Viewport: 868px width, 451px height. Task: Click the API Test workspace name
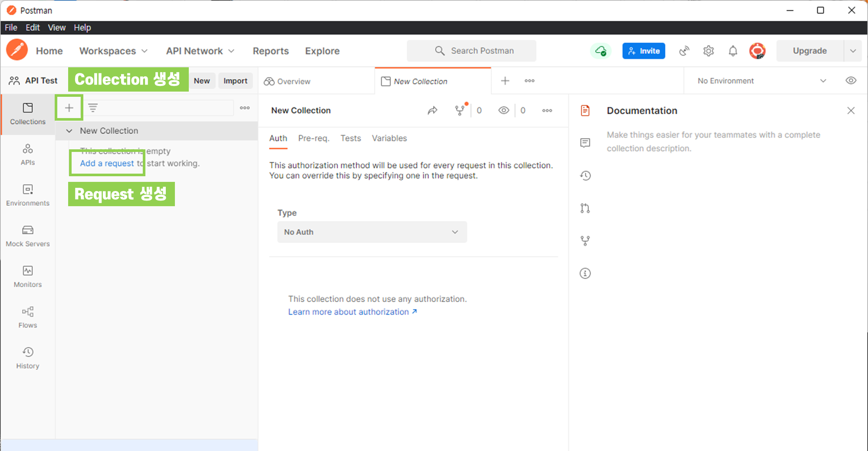pyautogui.click(x=41, y=81)
